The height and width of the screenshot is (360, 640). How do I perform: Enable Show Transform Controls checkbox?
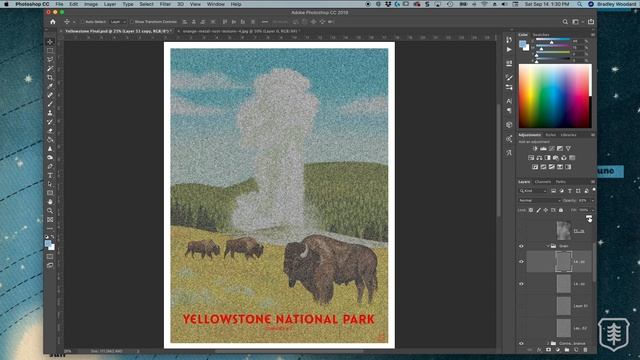[131, 22]
